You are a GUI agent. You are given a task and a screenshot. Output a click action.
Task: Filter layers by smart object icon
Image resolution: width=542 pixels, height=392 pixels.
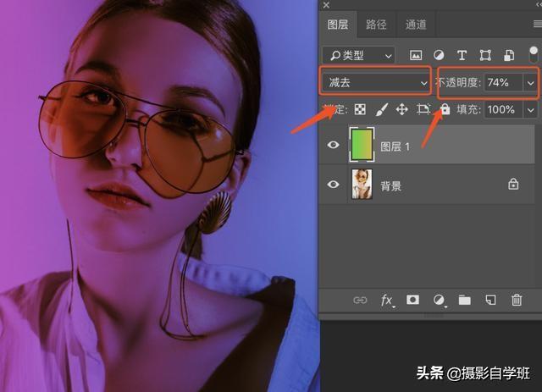(x=509, y=55)
